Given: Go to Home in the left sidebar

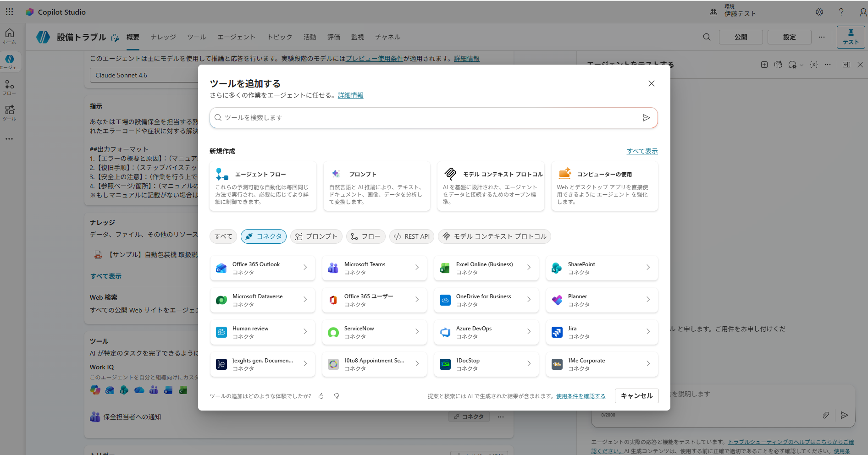Looking at the screenshot, I should point(10,36).
